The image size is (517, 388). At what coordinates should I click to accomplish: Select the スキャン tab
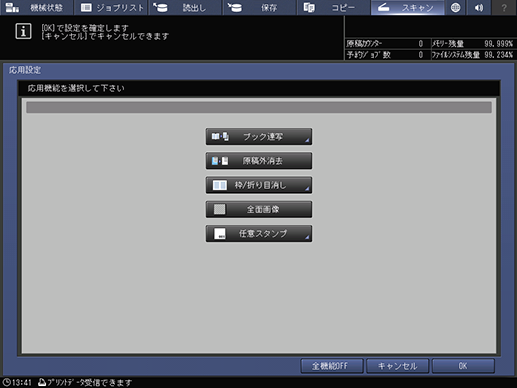408,7
